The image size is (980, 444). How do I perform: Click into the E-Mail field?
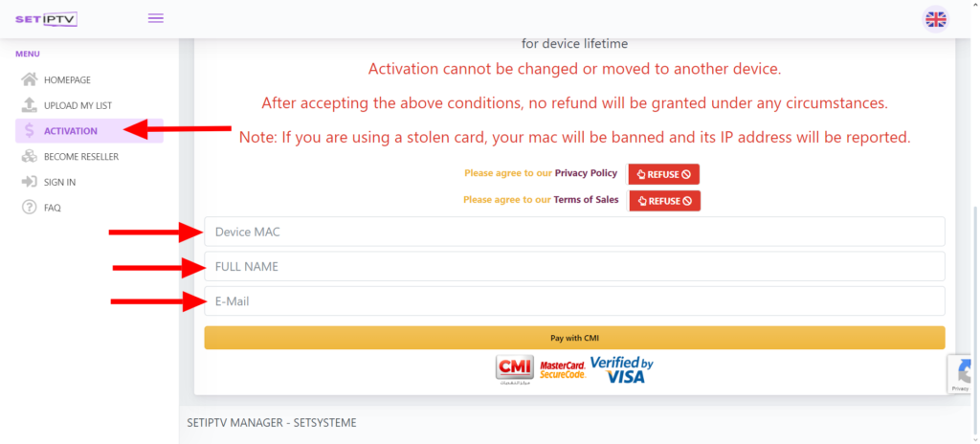tap(574, 301)
